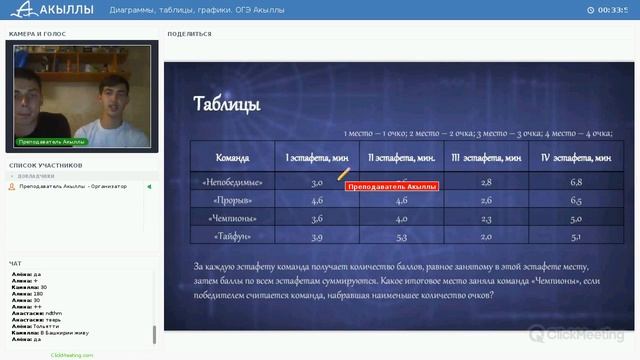Image resolution: width=640 pixels, height=360 pixels.
Task: Click the 2,8 value in the Непобедимые row
Action: point(486,182)
